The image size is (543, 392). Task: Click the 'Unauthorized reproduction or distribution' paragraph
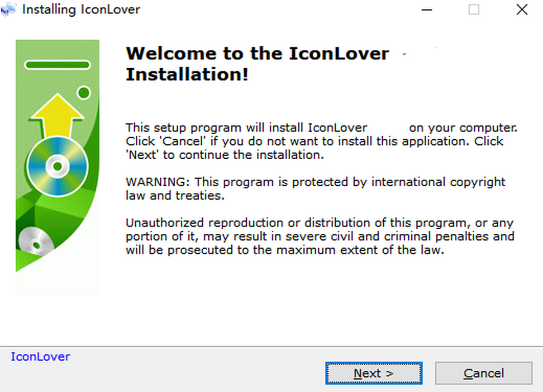point(320,236)
